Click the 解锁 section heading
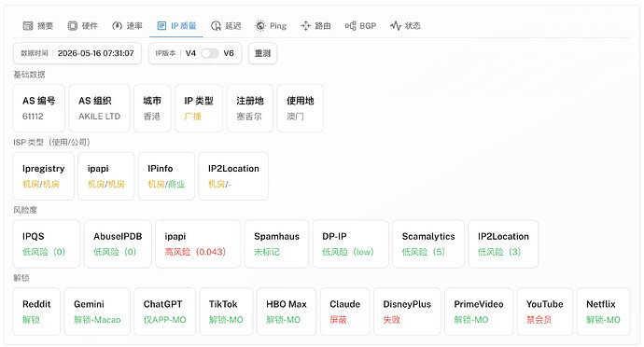This screenshot has height=347, width=644. tap(21, 278)
